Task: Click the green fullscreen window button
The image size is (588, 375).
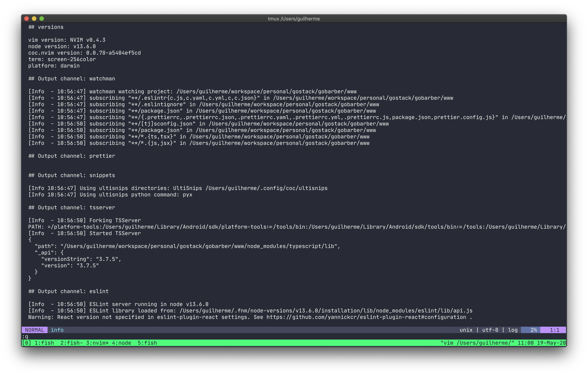Action: [x=42, y=19]
